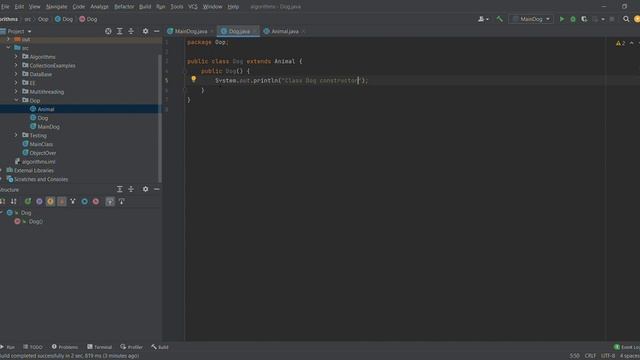Open the Refactor menu
Screen dimensions: 640x360
click(124, 7)
